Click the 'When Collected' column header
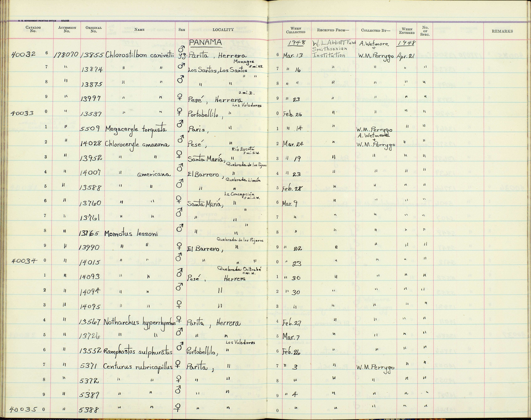 296,30
